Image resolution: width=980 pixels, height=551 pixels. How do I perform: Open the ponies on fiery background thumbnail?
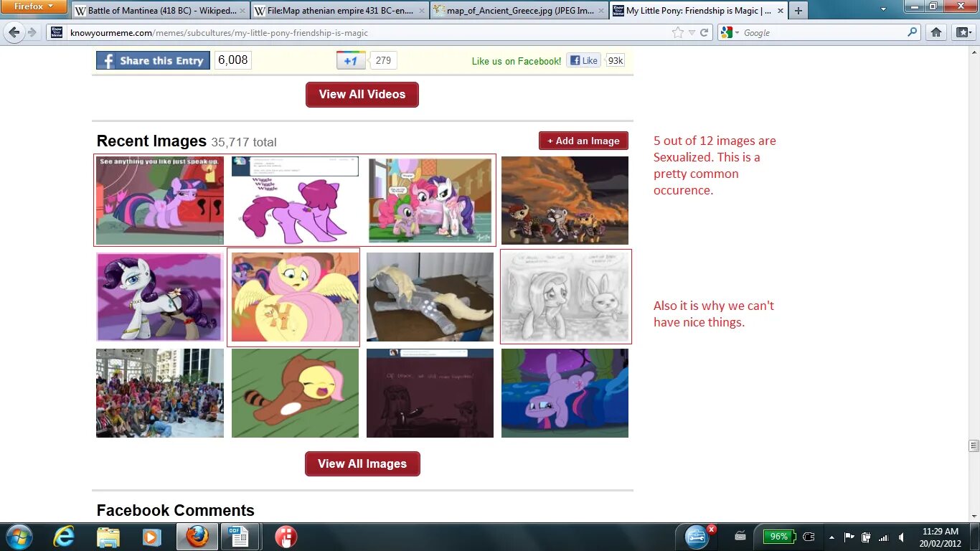(x=565, y=201)
